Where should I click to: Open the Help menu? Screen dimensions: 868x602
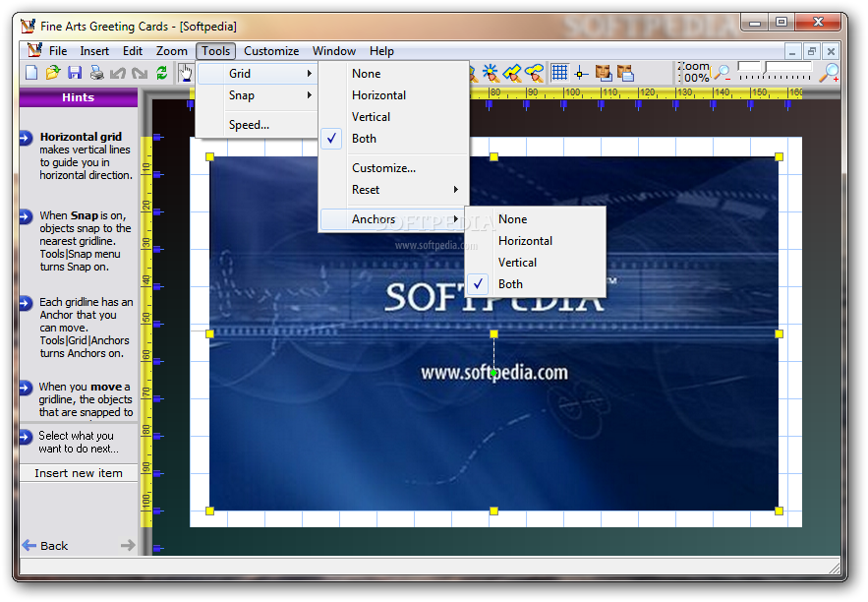click(x=381, y=51)
